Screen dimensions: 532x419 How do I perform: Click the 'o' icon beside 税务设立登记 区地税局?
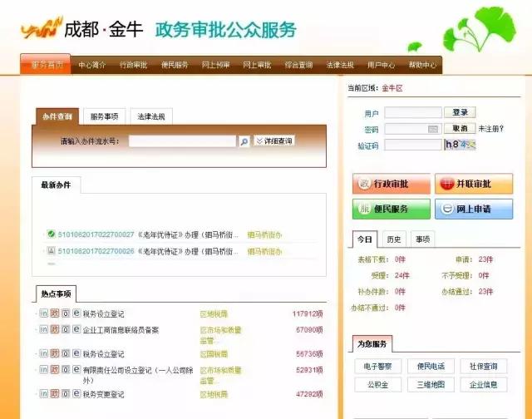coord(66,313)
